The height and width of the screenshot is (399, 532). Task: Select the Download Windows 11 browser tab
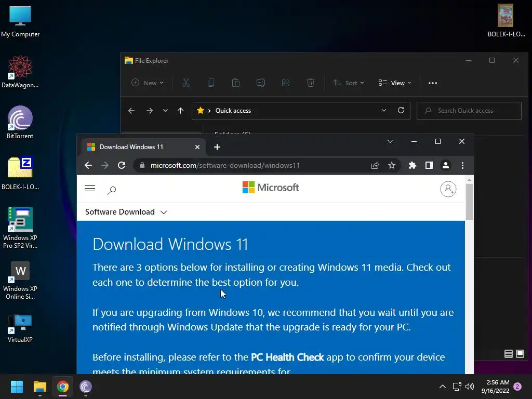pos(143,147)
